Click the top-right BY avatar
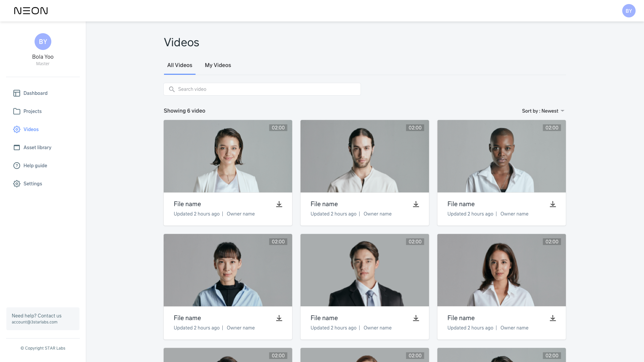 click(x=629, y=11)
